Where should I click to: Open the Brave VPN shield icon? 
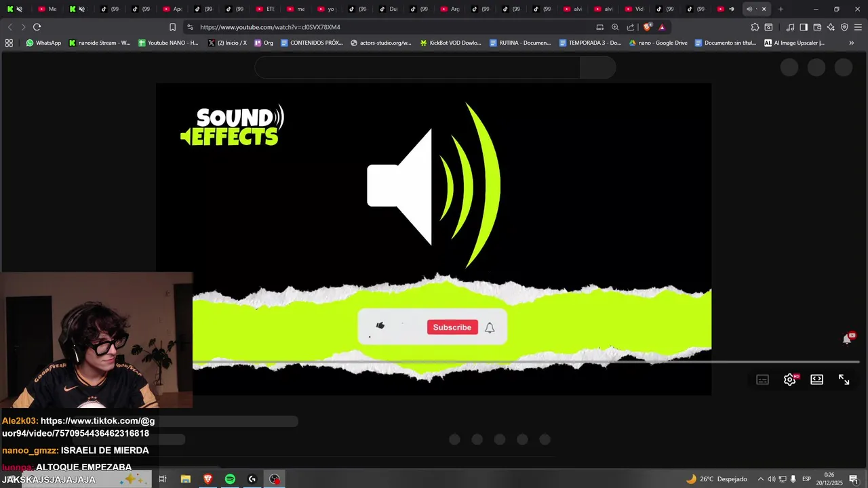[844, 27]
